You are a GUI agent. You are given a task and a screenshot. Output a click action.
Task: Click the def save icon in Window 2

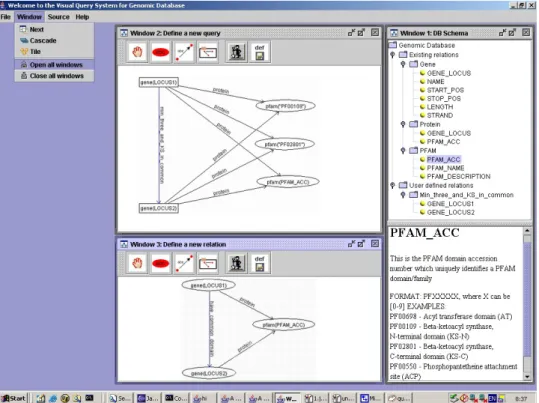click(260, 52)
